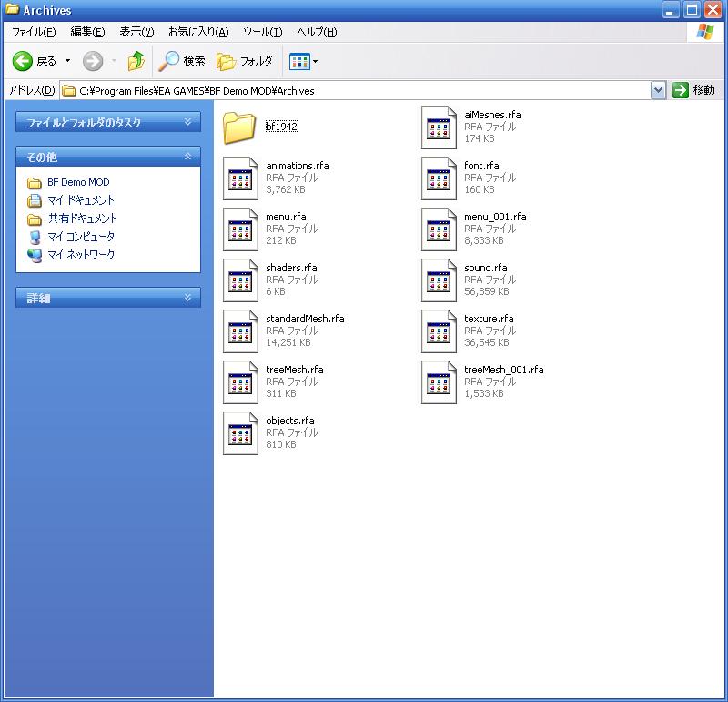This screenshot has width=728, height=702.
Task: Click the texture.rfa file name
Action: tap(489, 320)
